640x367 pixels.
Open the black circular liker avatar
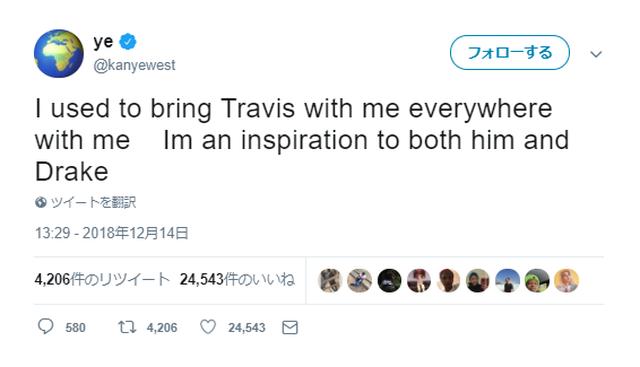click(389, 280)
